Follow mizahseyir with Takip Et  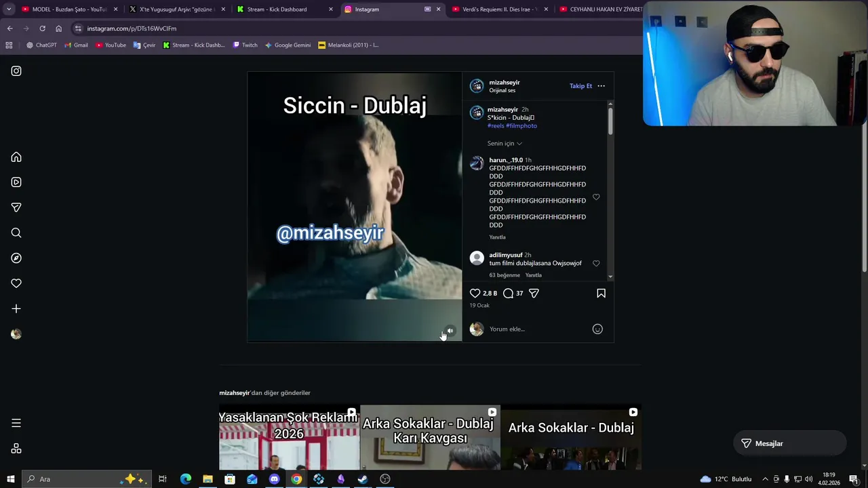(x=580, y=86)
